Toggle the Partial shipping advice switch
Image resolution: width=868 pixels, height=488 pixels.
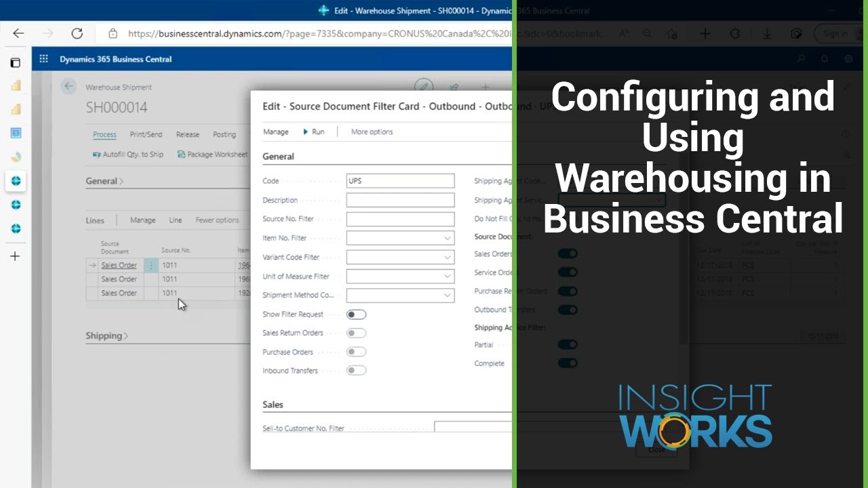click(568, 345)
